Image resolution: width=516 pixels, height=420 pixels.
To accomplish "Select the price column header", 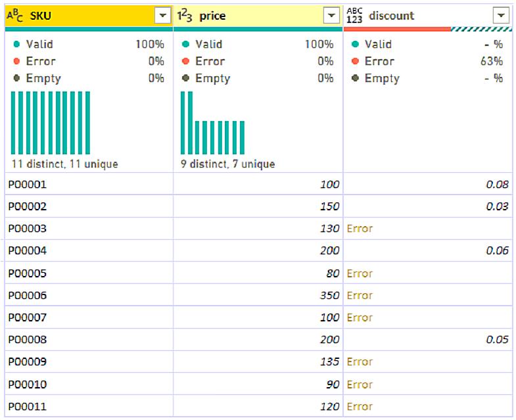I will pos(256,16).
